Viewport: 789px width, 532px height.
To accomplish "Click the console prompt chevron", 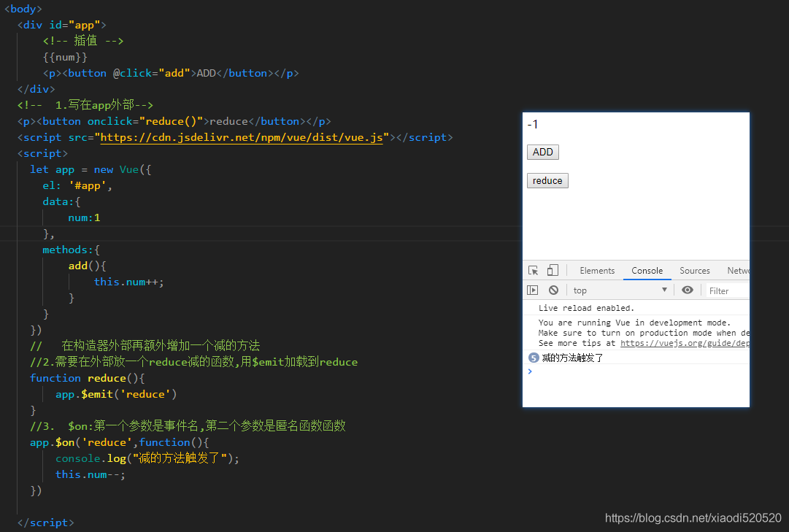I will (x=530, y=371).
